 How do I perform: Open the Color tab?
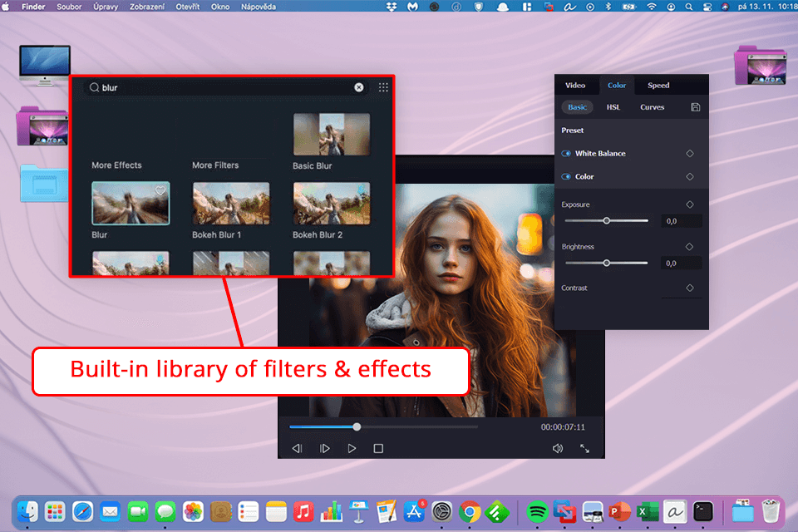617,85
